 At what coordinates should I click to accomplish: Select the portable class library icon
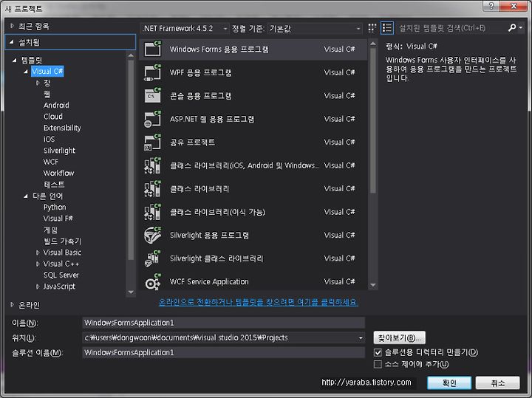click(x=153, y=212)
